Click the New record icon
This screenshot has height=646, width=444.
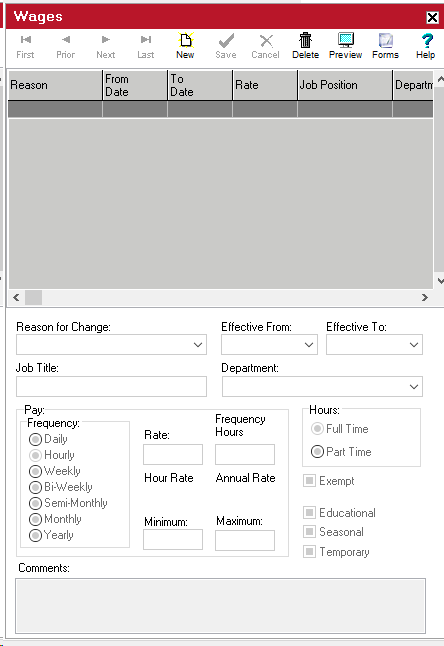185,40
